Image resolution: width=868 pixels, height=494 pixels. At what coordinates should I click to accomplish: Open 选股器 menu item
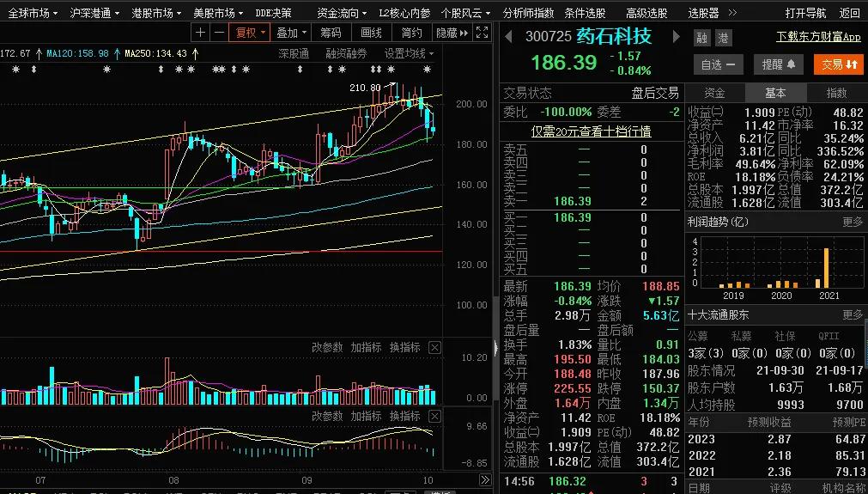point(703,12)
